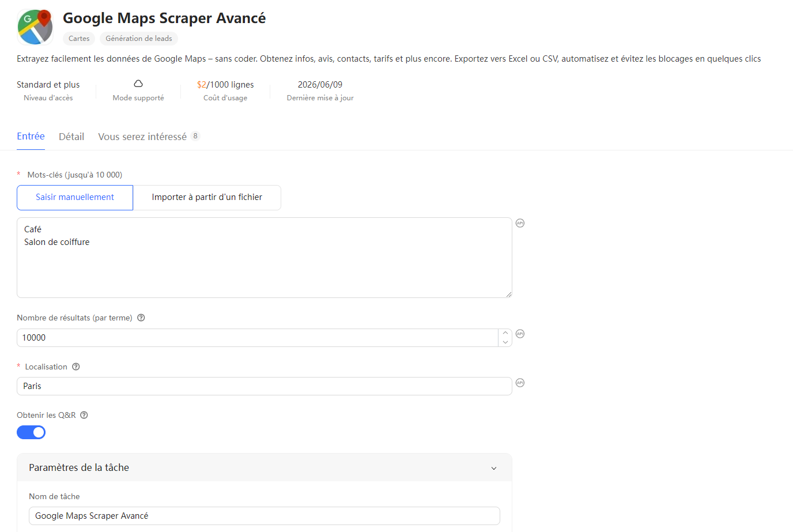The width and height of the screenshot is (793, 532).
Task: Click the 2026/06/09 update date
Action: (x=320, y=85)
